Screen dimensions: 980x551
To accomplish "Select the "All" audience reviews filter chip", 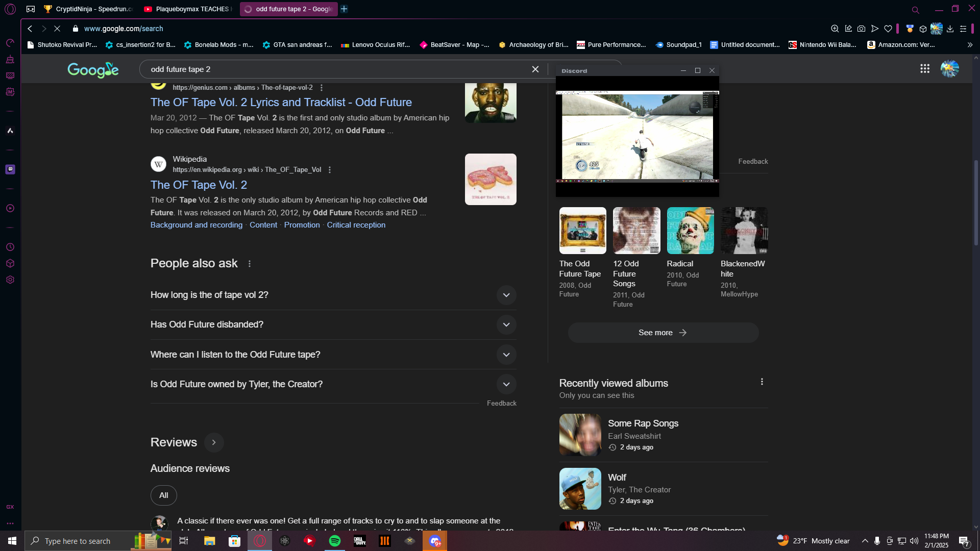I will click(x=163, y=495).
